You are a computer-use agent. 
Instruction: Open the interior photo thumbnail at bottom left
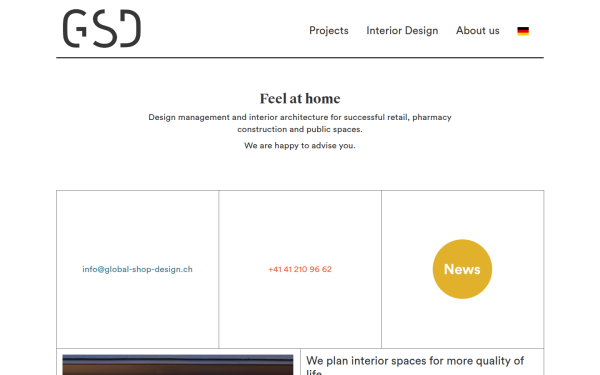pyautogui.click(x=178, y=365)
